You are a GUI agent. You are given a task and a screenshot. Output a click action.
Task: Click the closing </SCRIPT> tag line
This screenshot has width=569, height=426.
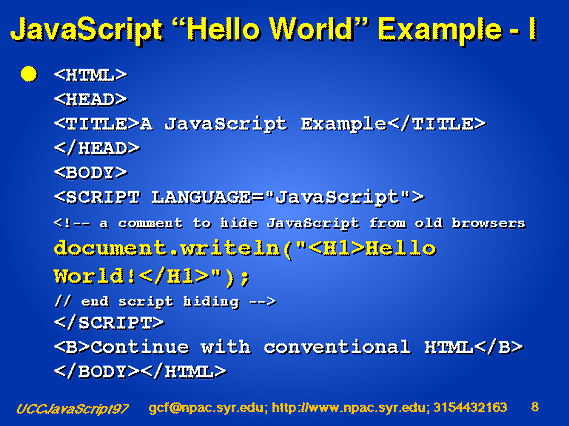tap(109, 323)
